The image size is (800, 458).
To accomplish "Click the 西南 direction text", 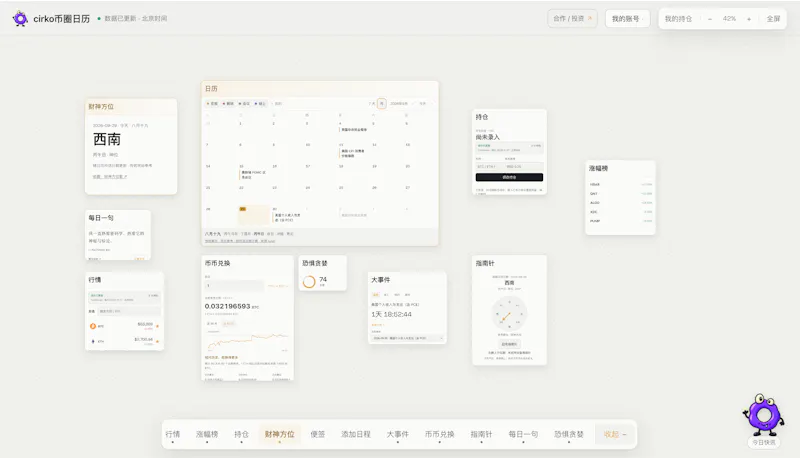I will click(x=107, y=139).
